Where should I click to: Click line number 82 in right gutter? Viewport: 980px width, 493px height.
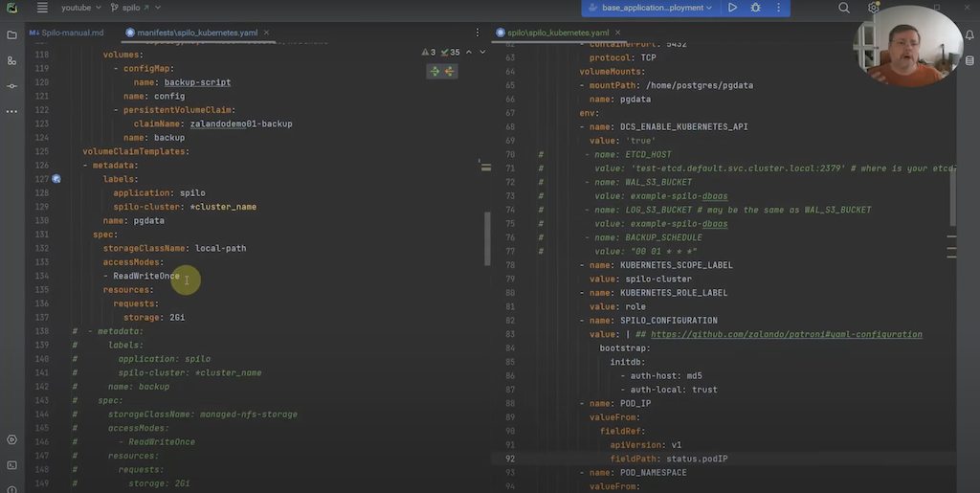[510, 321]
